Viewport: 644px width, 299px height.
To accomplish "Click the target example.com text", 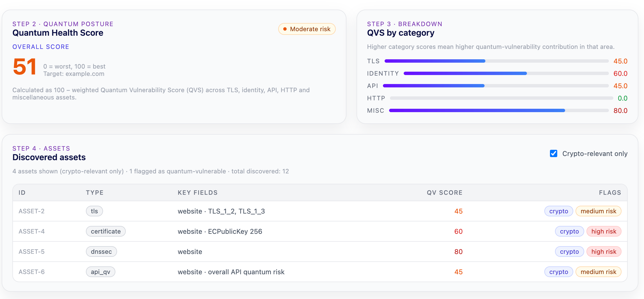I will point(74,74).
